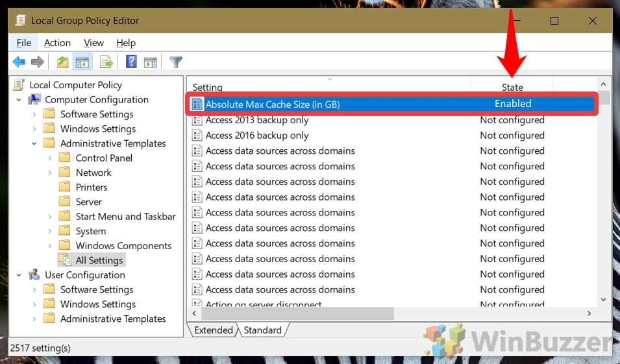Collapse the Computer Configuration node
This screenshot has height=364, width=620.
tap(19, 99)
